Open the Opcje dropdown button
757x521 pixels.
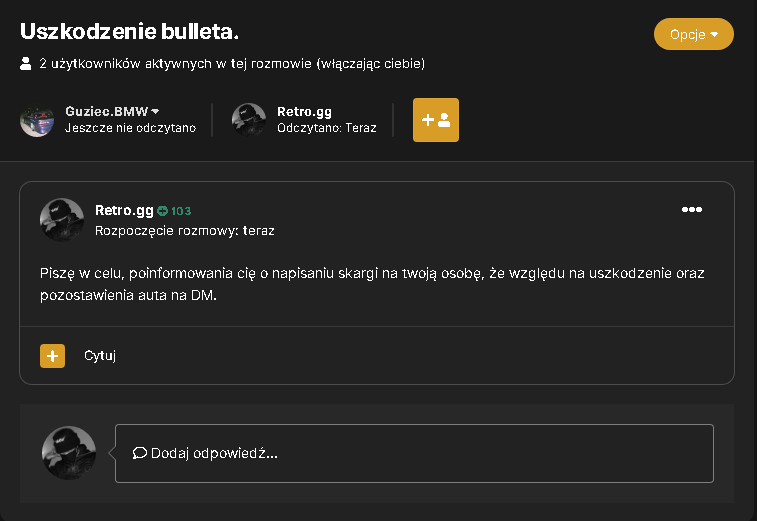(693, 34)
